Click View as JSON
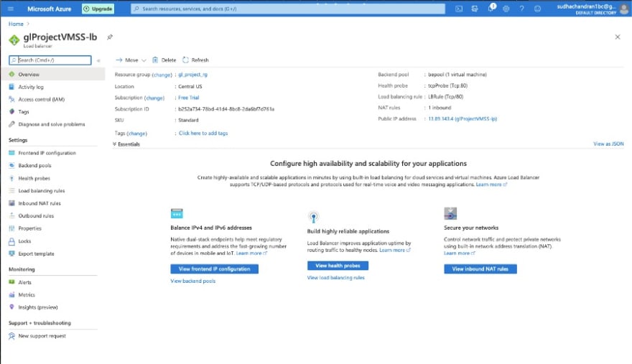 click(608, 144)
